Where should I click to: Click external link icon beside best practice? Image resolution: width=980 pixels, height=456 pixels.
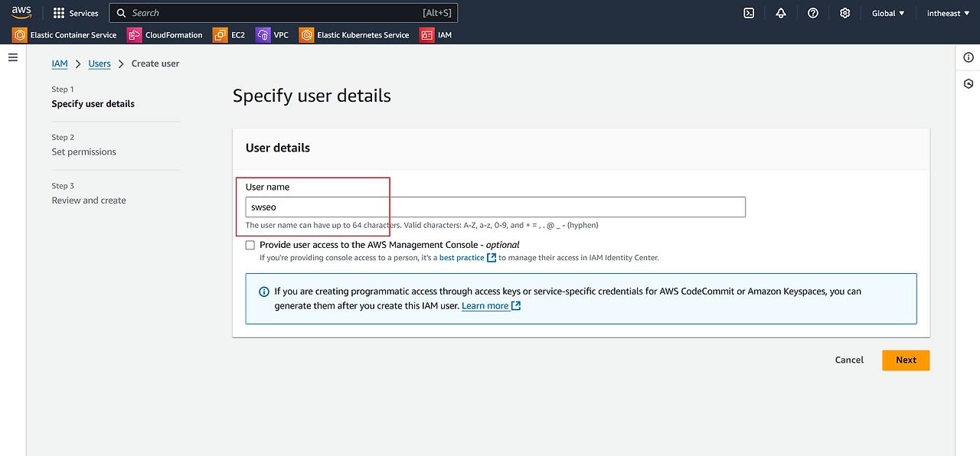492,258
